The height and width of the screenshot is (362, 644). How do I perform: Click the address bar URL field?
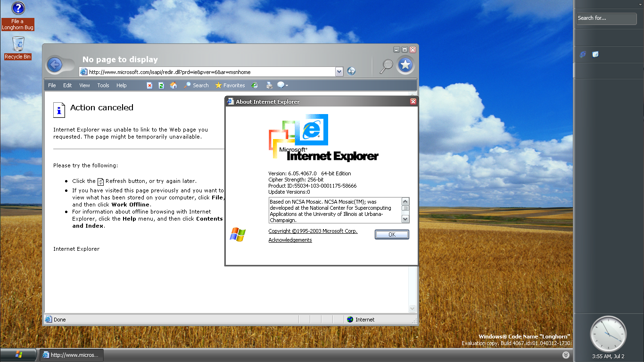[x=211, y=72]
